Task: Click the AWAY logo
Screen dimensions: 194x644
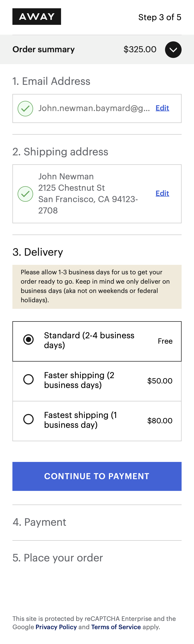Action: 37,17
